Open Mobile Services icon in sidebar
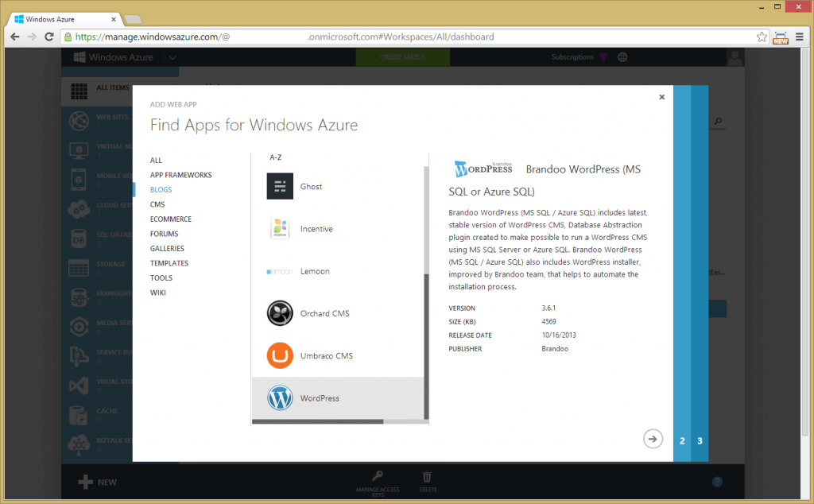The height and width of the screenshot is (504, 814). click(79, 180)
